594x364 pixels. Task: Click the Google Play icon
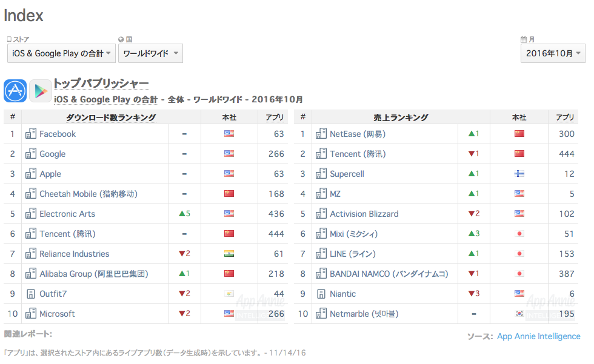pyautogui.click(x=41, y=91)
